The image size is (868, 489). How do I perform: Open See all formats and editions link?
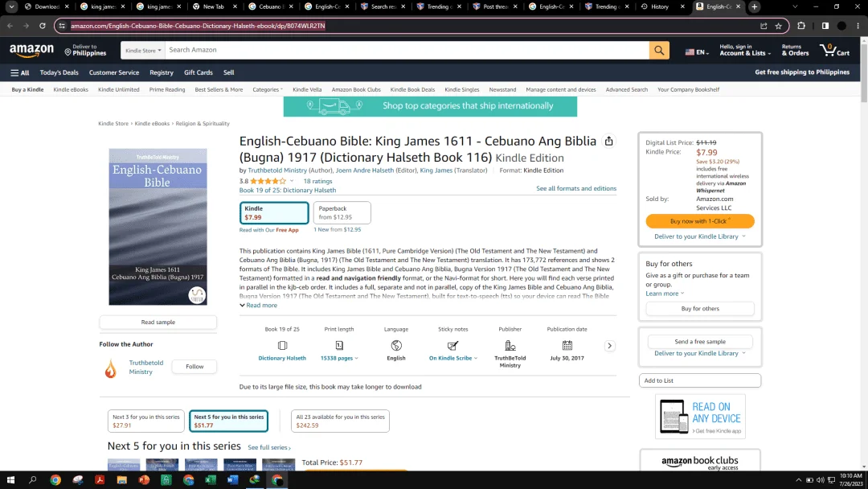pyautogui.click(x=575, y=188)
